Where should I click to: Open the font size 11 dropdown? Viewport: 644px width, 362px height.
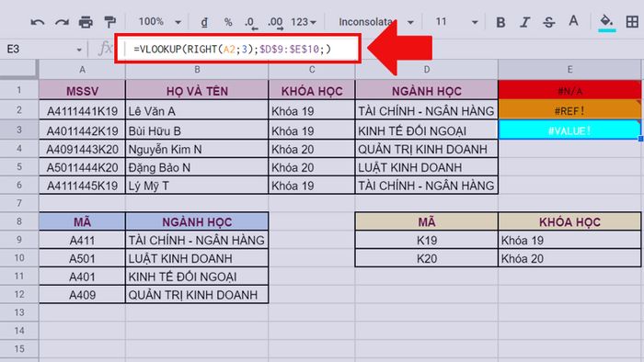pos(456,22)
